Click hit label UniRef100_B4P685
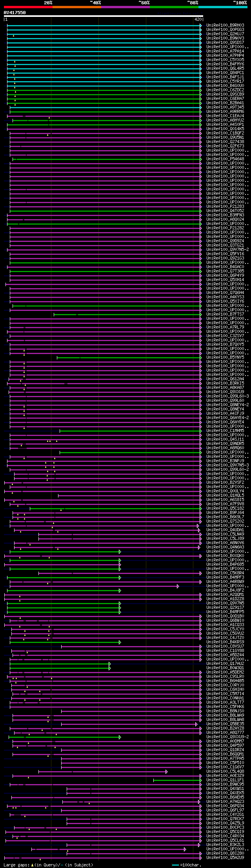Image resolution: width=251 pixels, height=868 pixels. coord(225,564)
